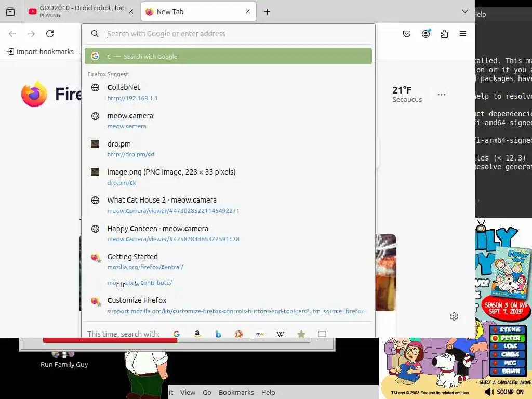Toggle the Sound On speaker control
Image resolution: width=532 pixels, height=399 pixels.
coord(504,392)
